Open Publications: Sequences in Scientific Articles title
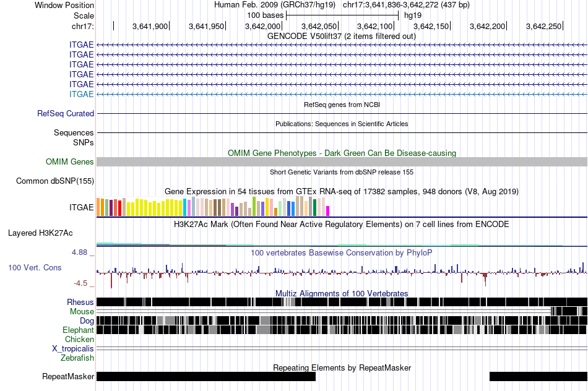Viewport: 588px width, 391px height. click(x=342, y=124)
